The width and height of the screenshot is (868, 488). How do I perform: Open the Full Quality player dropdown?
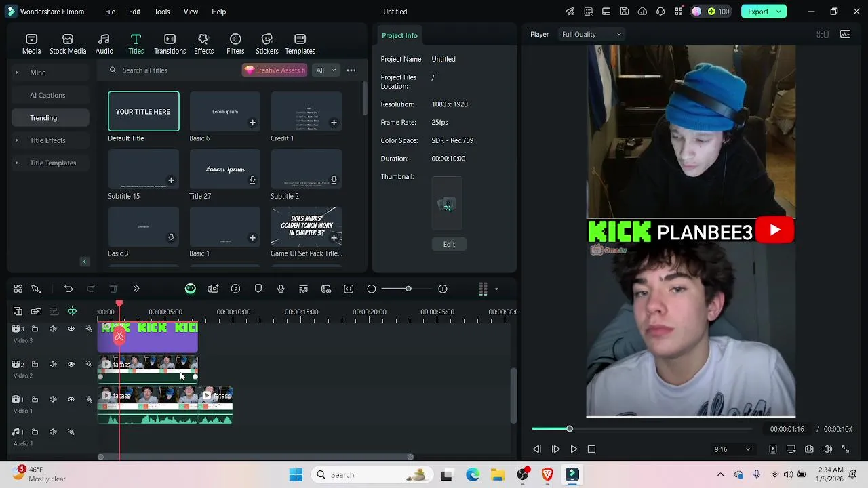click(591, 34)
